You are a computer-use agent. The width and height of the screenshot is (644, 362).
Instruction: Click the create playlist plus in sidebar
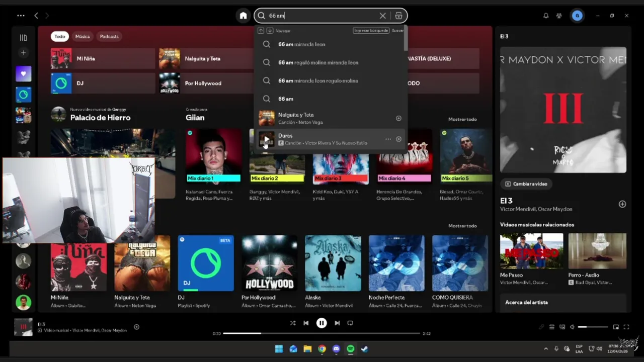coord(23,53)
